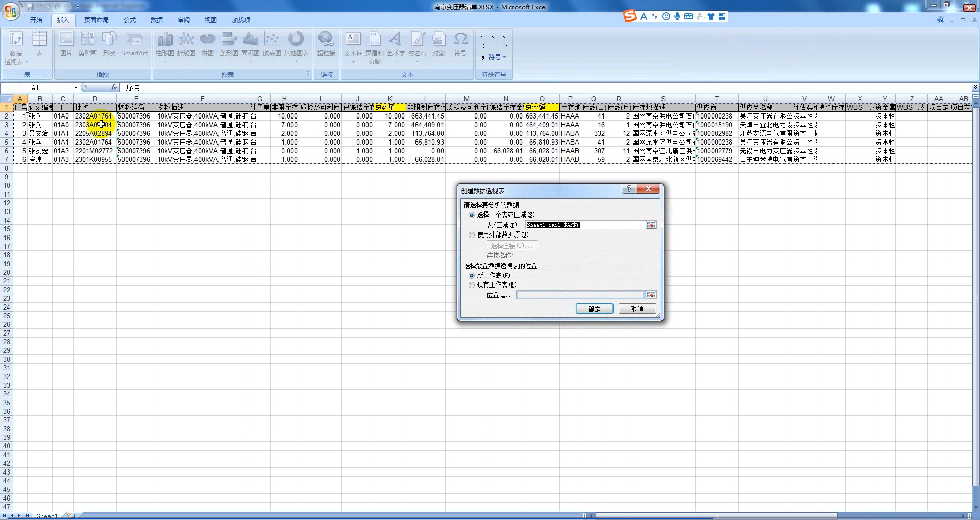Choose 'Existing worksheet' (现有工作表) radio button

472,285
